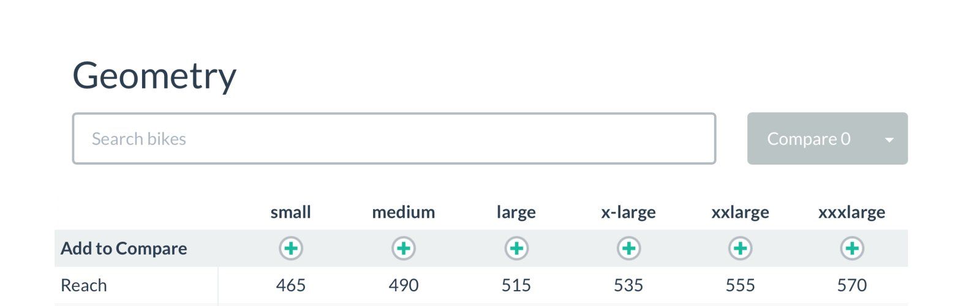980x306 pixels.
Task: Add the x-large size to compare
Action: 628,248
